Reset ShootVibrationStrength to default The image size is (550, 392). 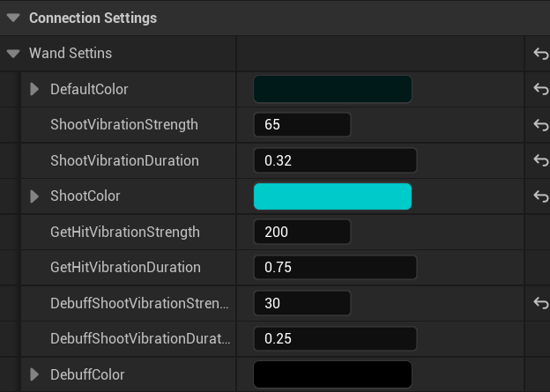point(540,125)
